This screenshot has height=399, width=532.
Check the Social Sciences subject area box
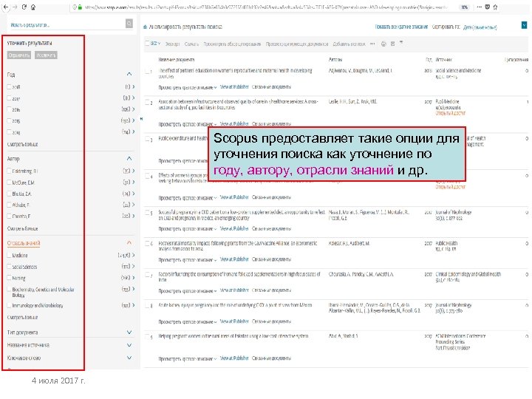(9, 266)
